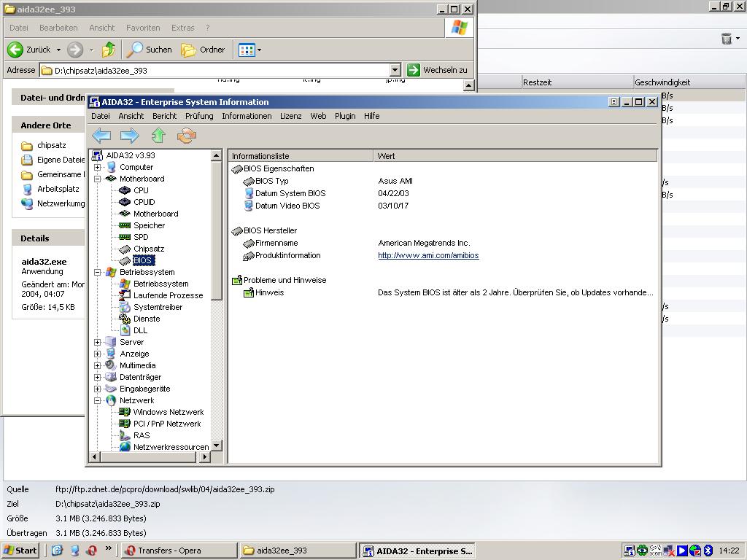Open the Bericht menu

(x=164, y=116)
